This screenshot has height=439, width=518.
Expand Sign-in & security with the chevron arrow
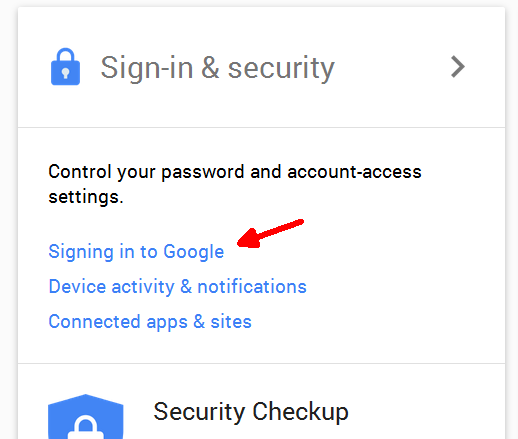[458, 67]
